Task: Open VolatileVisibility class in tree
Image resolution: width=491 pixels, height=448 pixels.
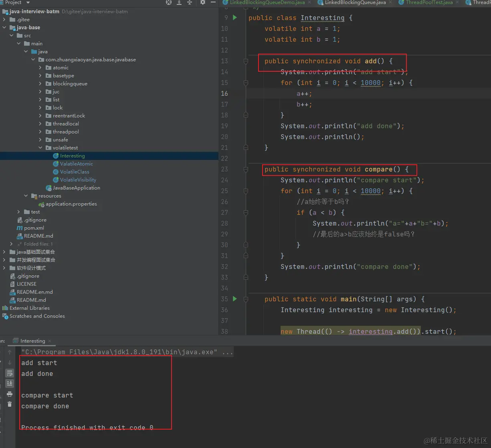Action: click(78, 180)
